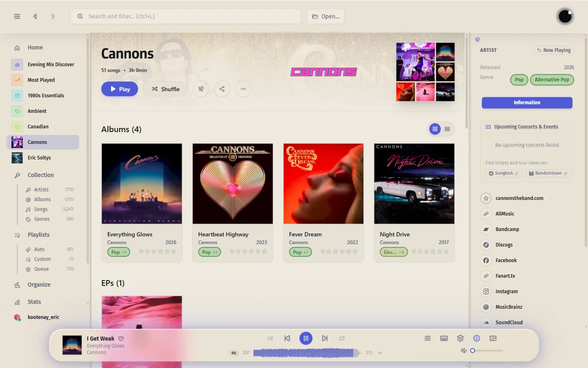588x368 pixels.
Task: Collapse the Playlists section
Action: 39,235
